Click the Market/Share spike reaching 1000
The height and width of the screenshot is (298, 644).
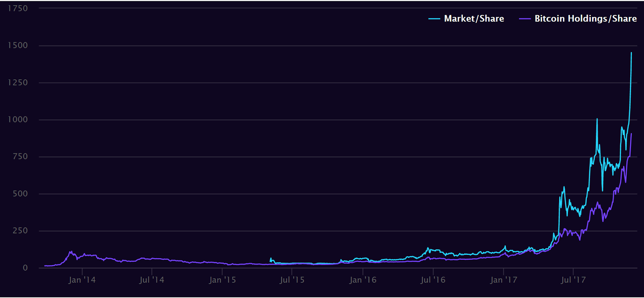[597, 119]
